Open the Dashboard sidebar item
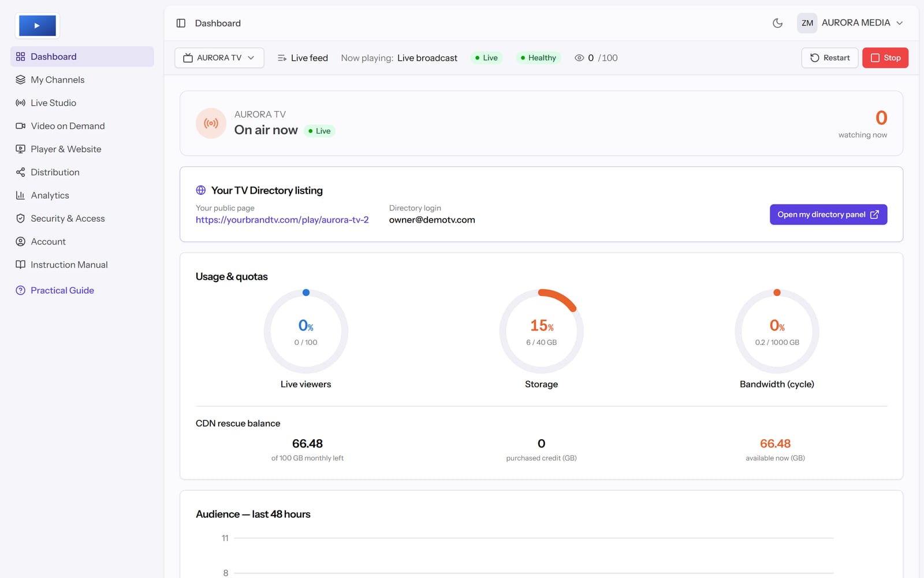 coord(82,57)
